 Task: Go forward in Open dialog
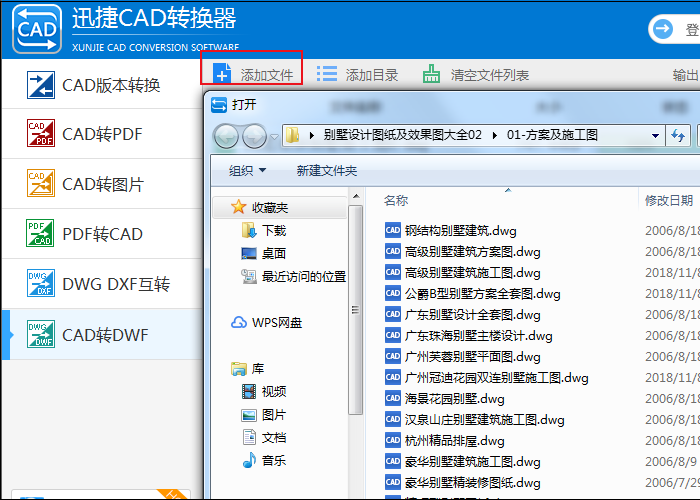[x=254, y=136]
